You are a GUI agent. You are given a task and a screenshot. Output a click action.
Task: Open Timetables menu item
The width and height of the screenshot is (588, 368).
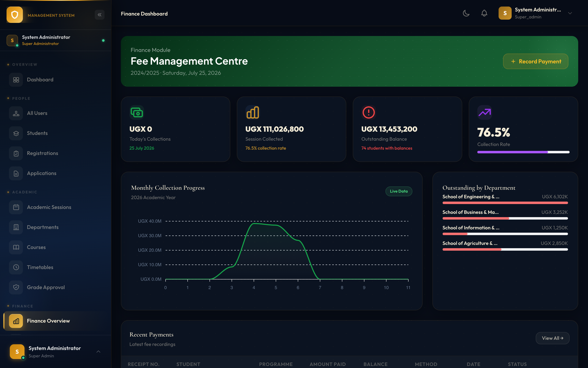point(56,267)
